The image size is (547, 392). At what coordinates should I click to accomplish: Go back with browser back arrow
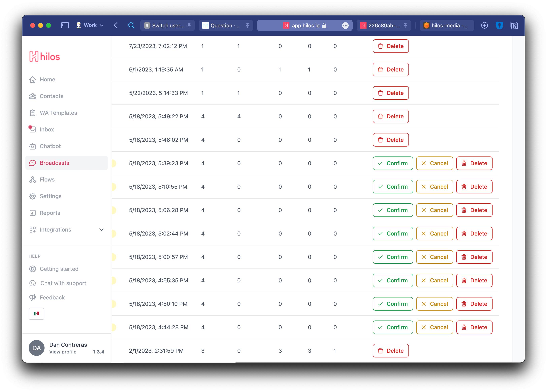(x=116, y=25)
